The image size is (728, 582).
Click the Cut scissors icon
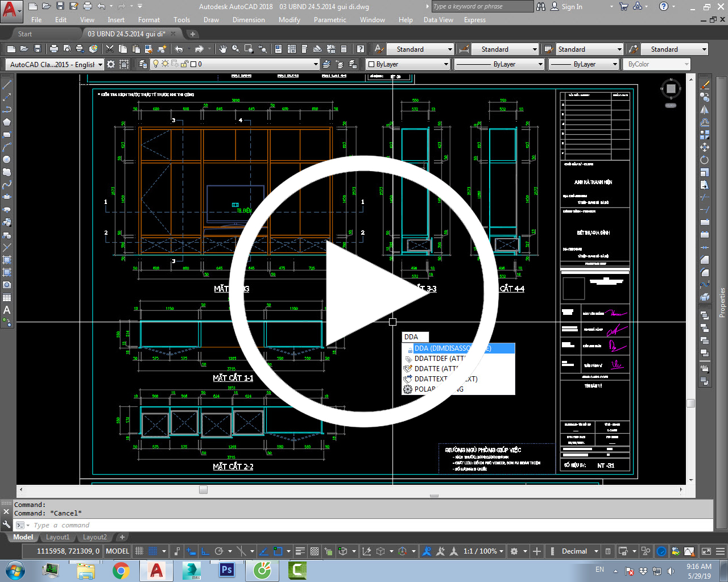point(110,49)
